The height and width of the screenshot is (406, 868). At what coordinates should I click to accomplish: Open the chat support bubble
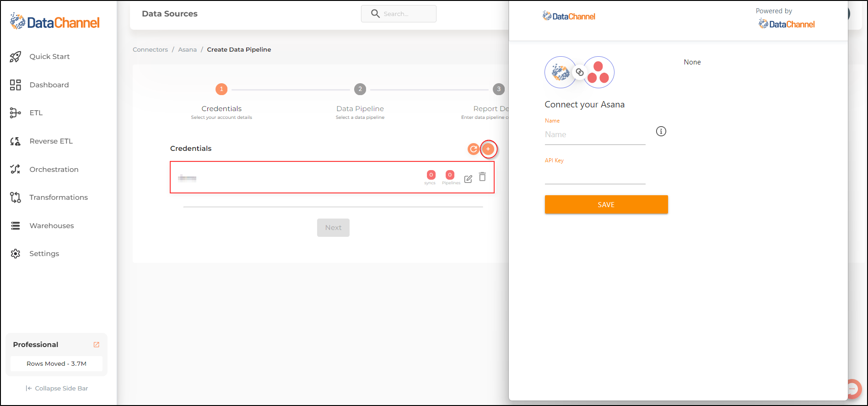[x=852, y=389]
